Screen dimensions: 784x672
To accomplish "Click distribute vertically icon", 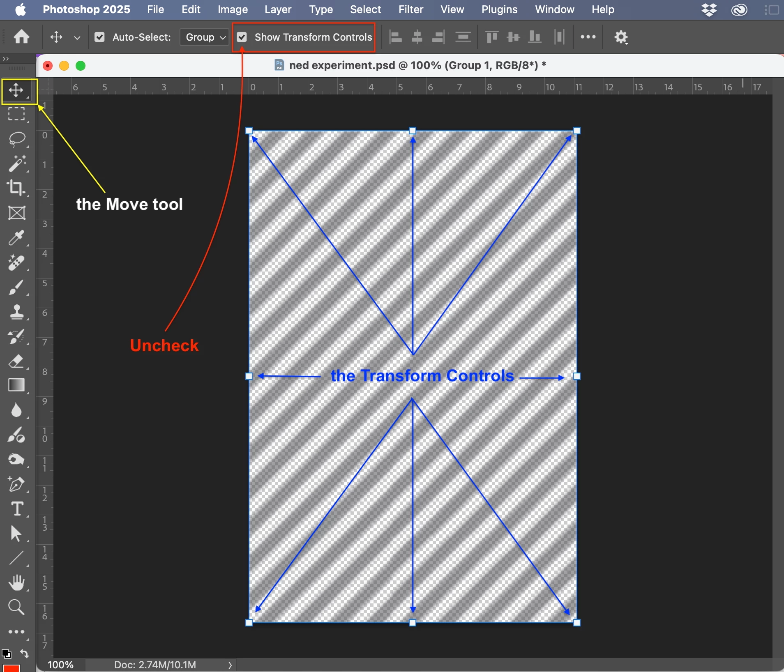I will 463,37.
